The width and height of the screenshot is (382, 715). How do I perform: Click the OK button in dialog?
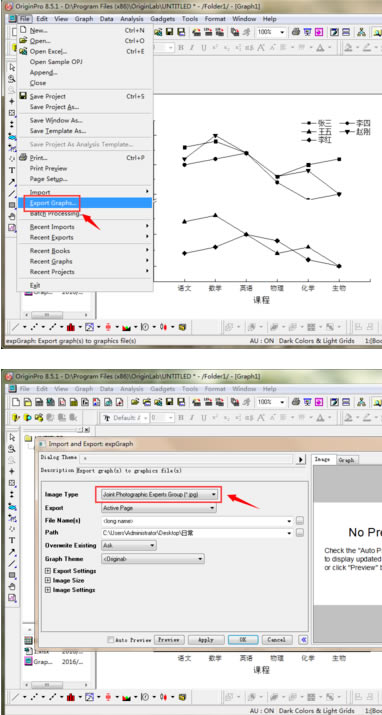pyautogui.click(x=243, y=640)
